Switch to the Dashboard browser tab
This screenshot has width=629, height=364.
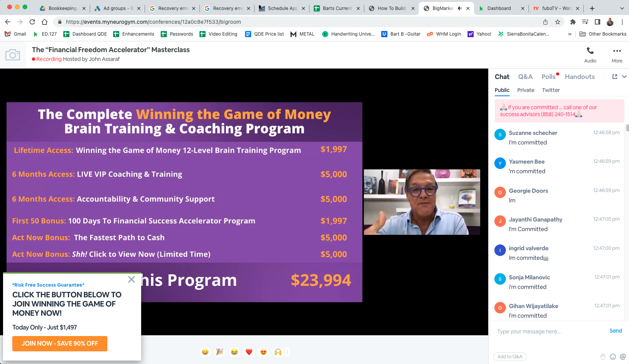pos(501,8)
